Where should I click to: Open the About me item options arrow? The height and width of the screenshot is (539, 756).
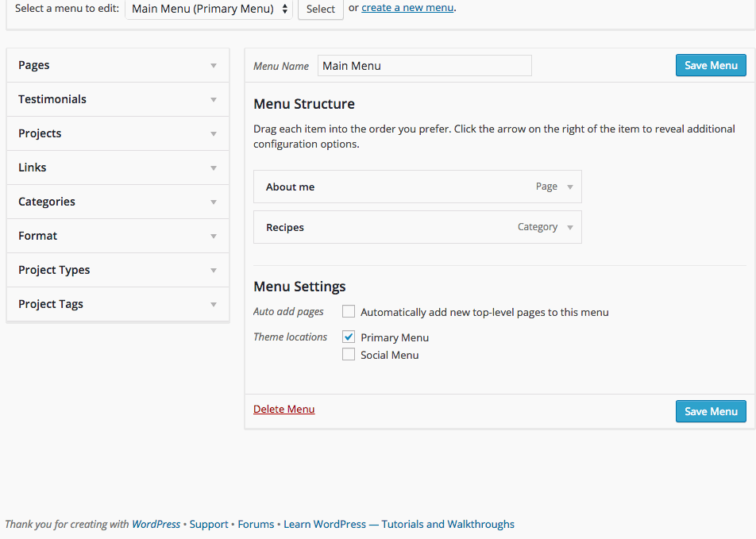[570, 187]
